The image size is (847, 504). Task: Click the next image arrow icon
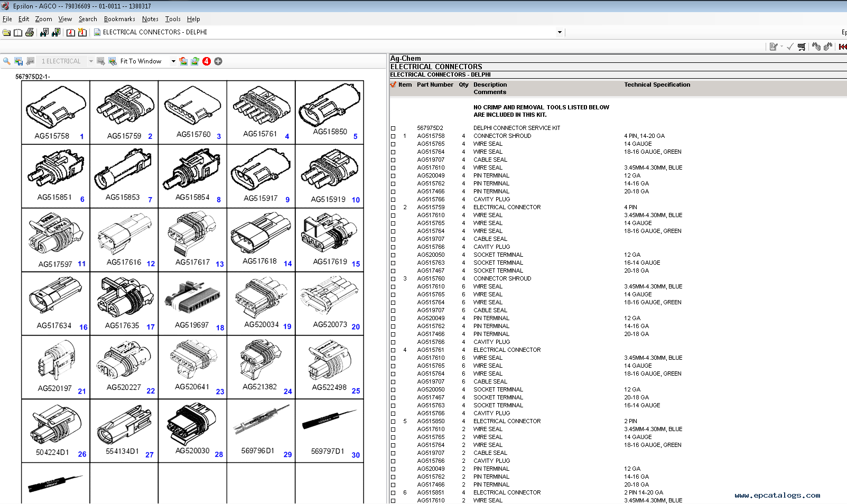tap(100, 61)
